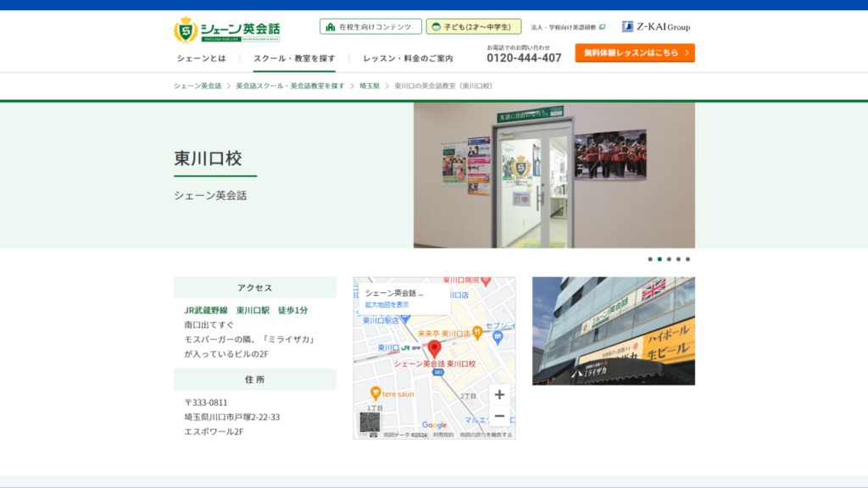Click the Shane English School logo

point(227,30)
